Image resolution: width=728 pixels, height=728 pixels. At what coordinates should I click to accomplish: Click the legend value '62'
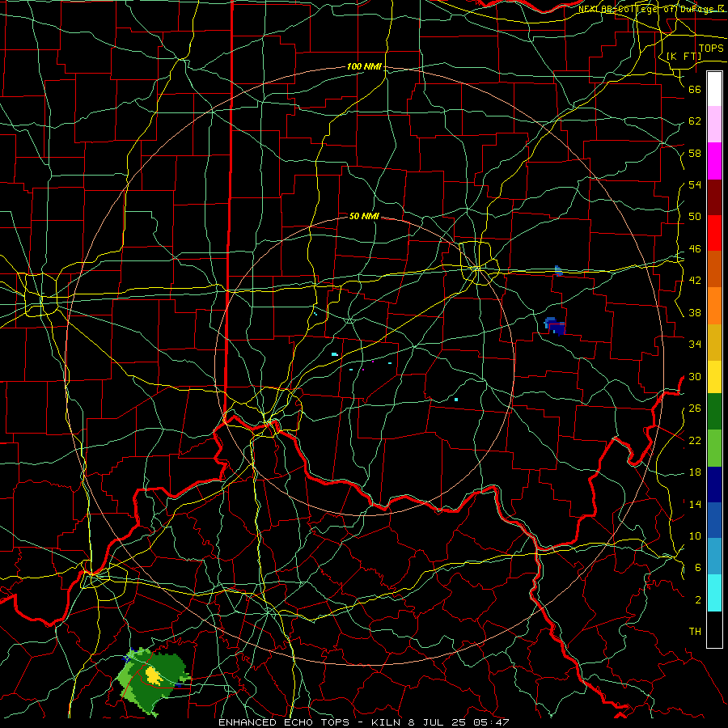695,121
